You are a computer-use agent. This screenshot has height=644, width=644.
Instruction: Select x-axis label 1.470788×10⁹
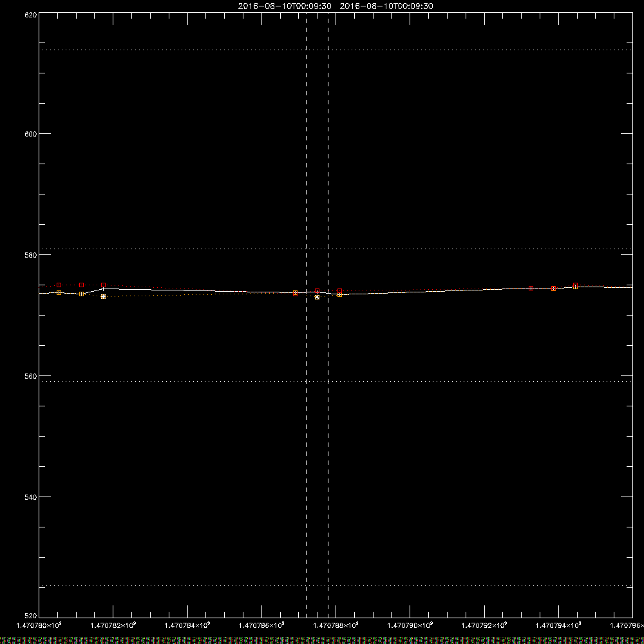336,625
